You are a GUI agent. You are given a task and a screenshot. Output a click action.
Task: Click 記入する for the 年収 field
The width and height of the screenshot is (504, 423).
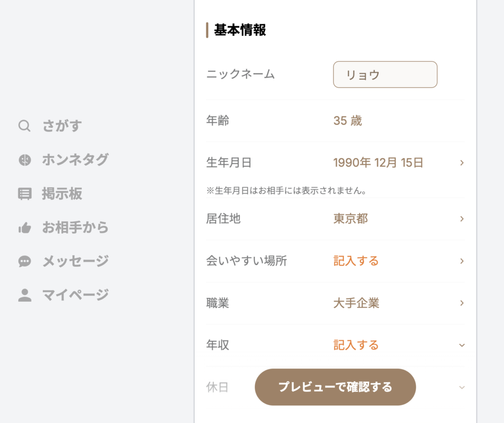coord(356,345)
